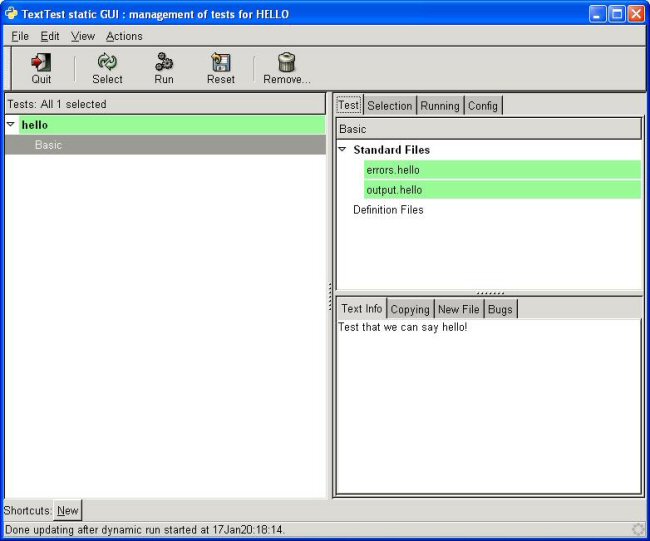
Task: Open the View menu
Action: (x=83, y=36)
